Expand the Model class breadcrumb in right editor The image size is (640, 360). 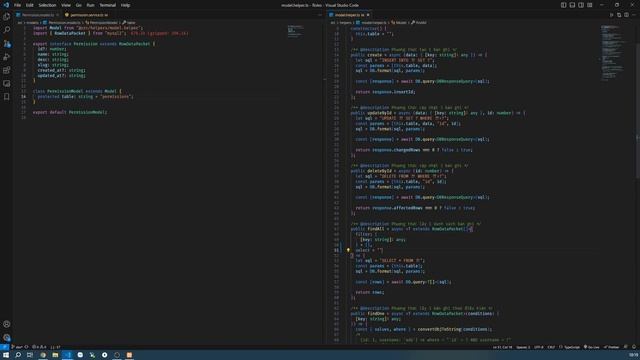click(399, 23)
